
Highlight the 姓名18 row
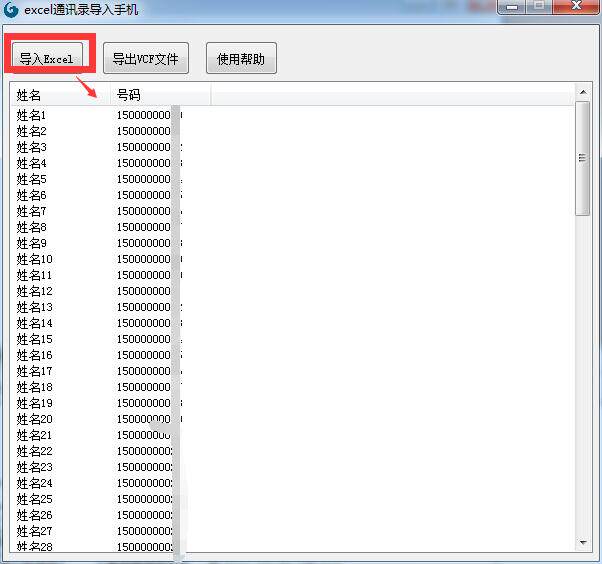coord(35,387)
